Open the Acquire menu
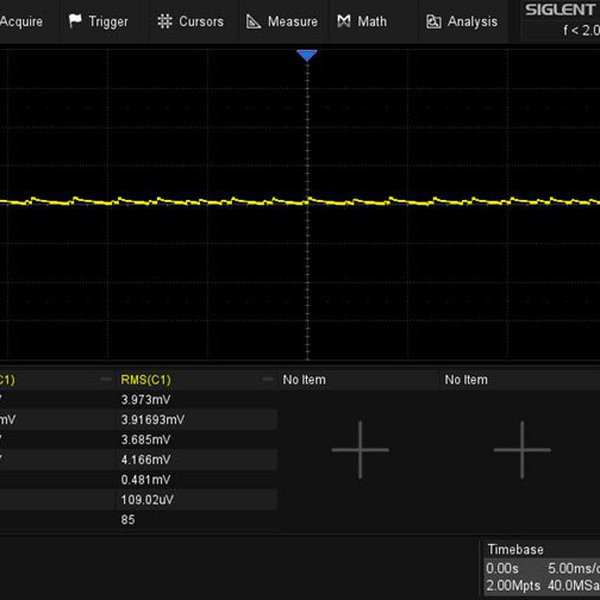The height and width of the screenshot is (600, 600). tap(21, 21)
